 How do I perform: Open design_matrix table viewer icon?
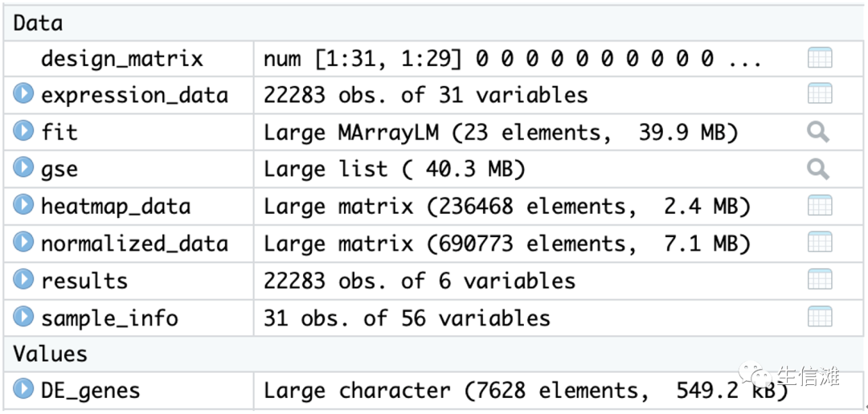click(819, 58)
